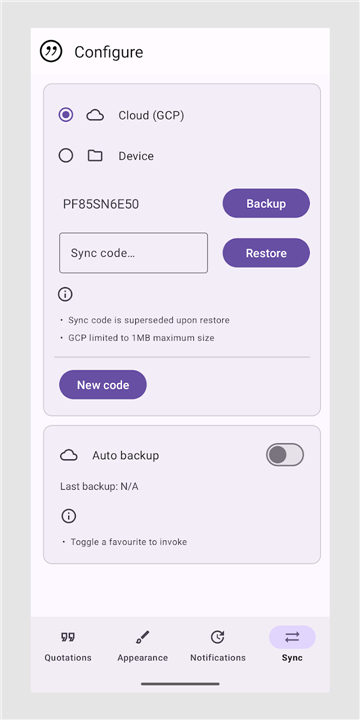Switch to the Appearance tab label
Viewport: 360px width, 720px height.
click(x=142, y=658)
